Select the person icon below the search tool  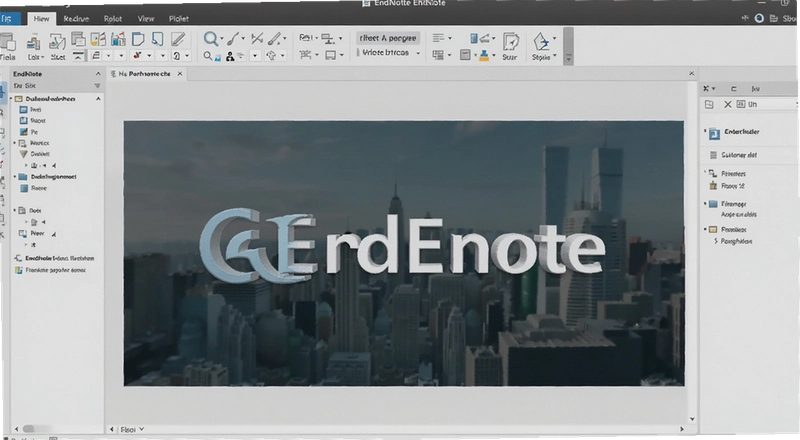(230, 56)
